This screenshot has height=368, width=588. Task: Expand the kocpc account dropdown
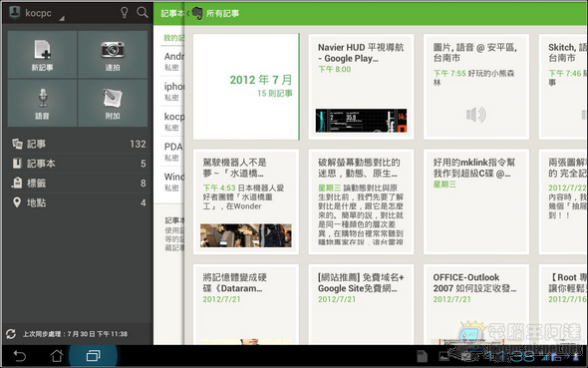click(x=62, y=18)
